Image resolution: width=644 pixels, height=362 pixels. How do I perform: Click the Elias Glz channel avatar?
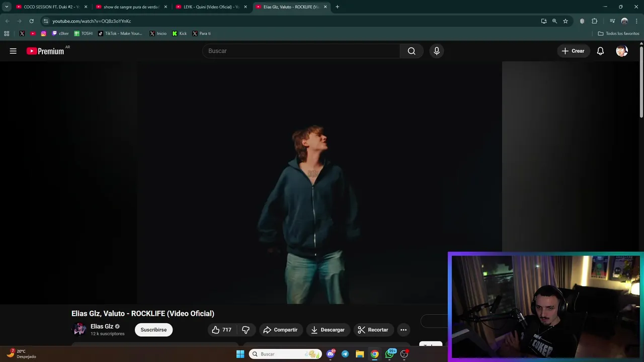click(x=79, y=329)
